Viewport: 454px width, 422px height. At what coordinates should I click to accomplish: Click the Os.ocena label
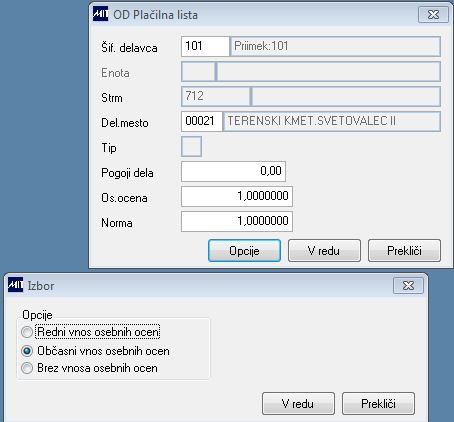[x=124, y=198]
